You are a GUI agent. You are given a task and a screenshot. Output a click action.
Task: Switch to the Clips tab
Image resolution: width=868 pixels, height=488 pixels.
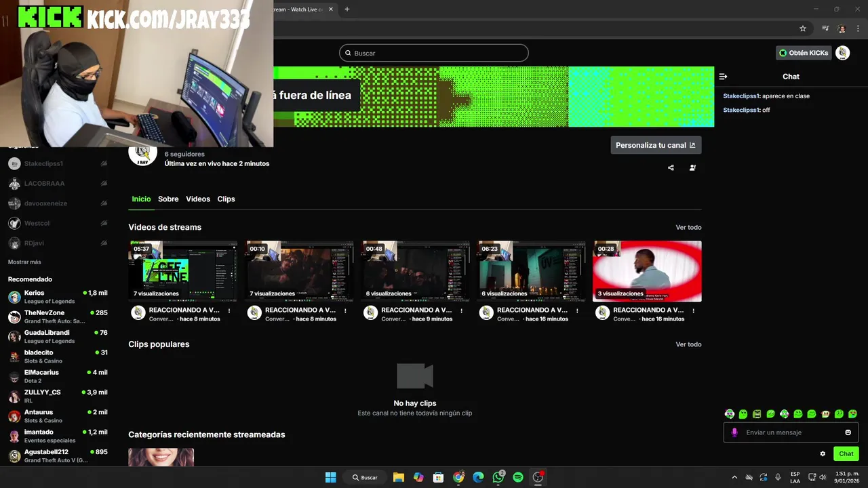[226, 199]
